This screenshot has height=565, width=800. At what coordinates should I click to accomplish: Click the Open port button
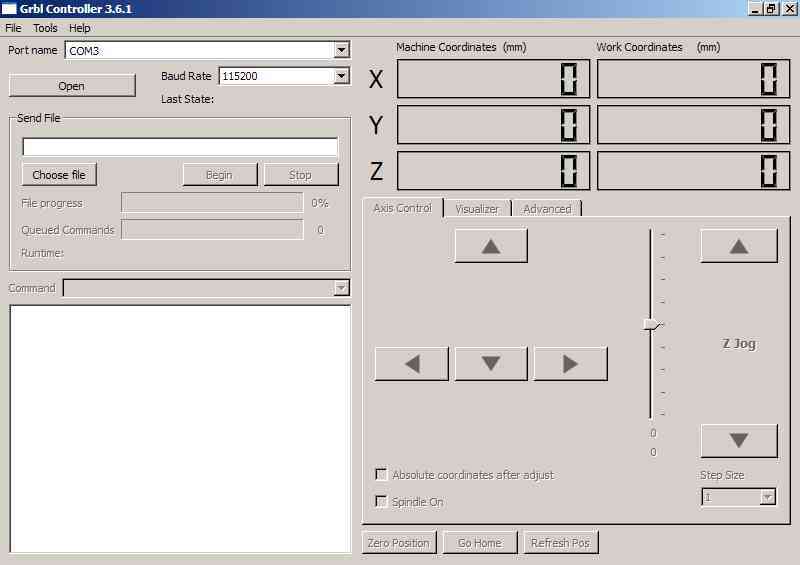click(x=72, y=86)
